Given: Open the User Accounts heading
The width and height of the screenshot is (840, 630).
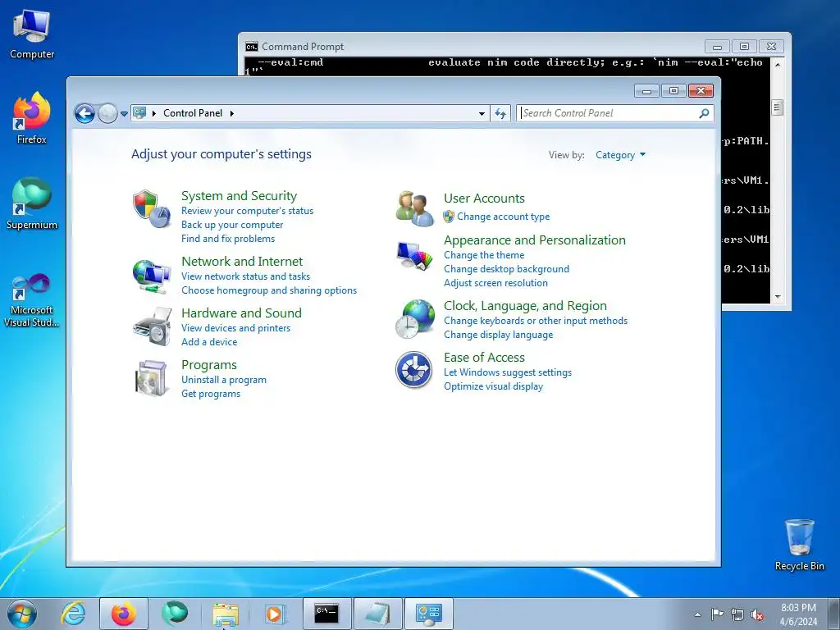Looking at the screenshot, I should tap(484, 199).
